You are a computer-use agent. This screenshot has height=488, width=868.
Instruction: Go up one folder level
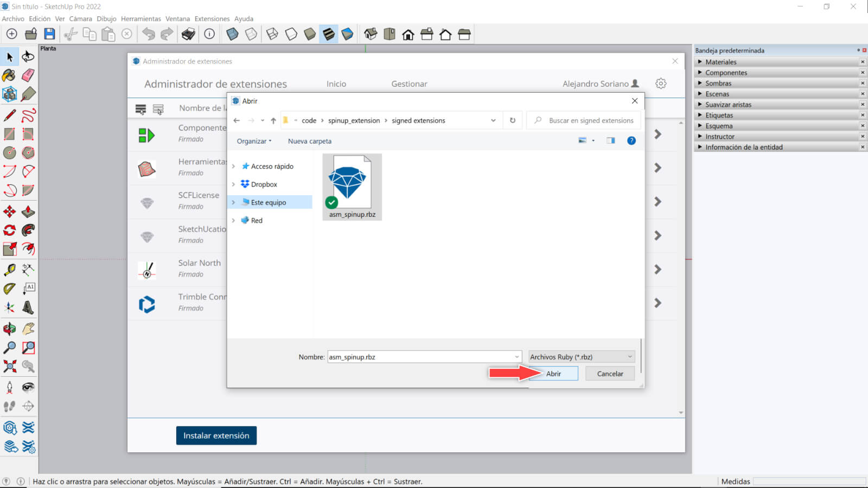(273, 120)
